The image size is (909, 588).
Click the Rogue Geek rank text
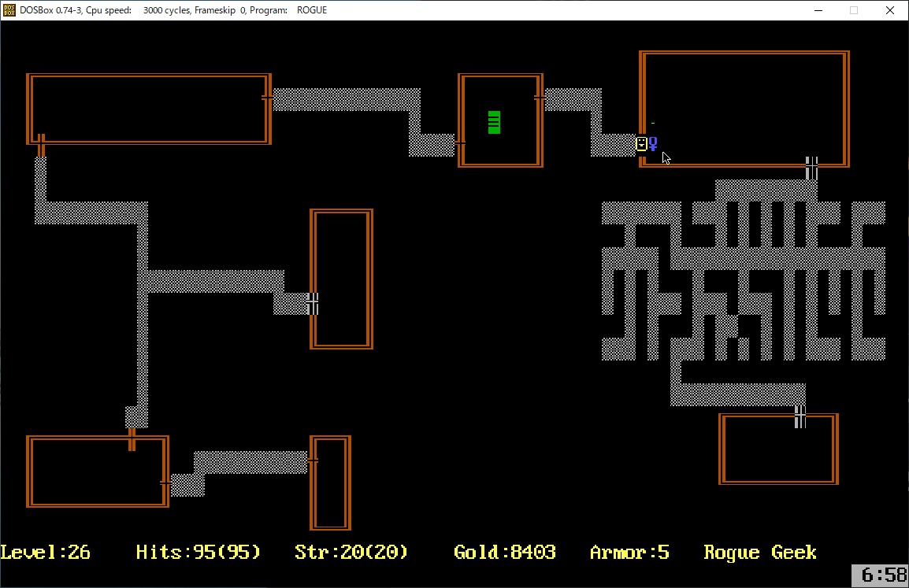pyautogui.click(x=760, y=552)
